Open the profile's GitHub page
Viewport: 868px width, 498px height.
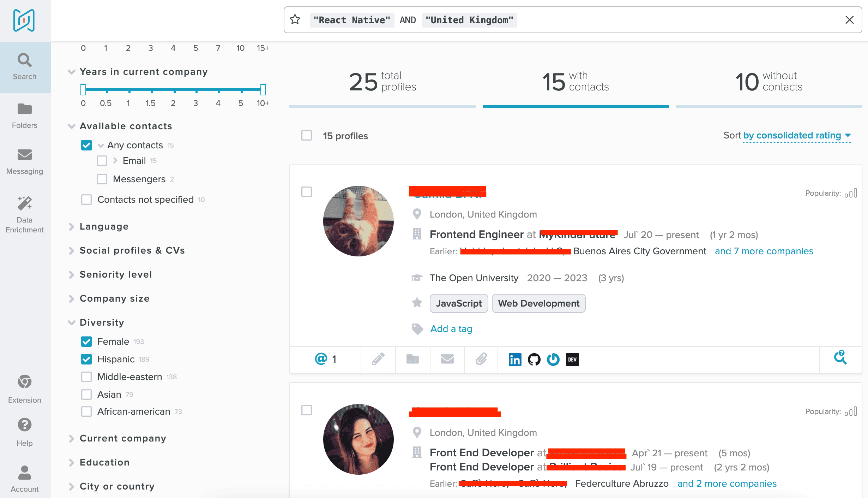pos(534,360)
